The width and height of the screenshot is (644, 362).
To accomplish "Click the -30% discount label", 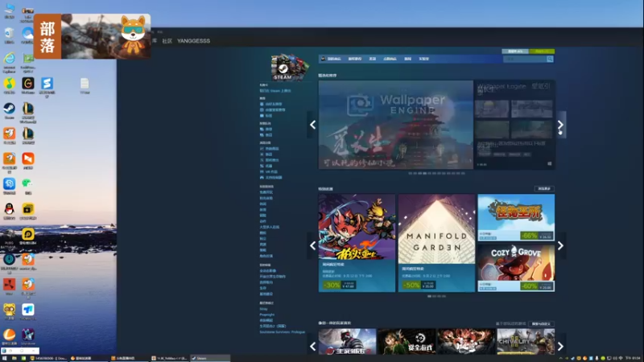I will 332,285.
